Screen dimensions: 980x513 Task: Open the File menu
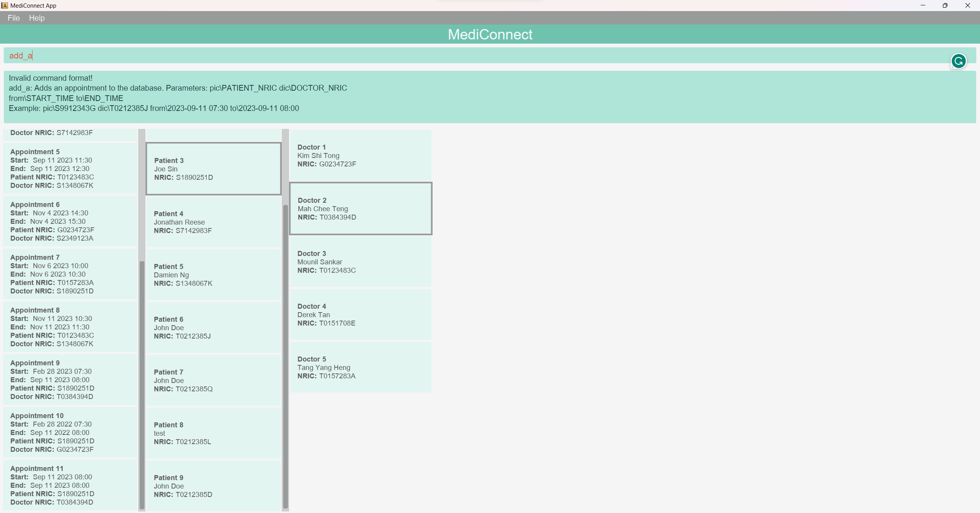[13, 18]
